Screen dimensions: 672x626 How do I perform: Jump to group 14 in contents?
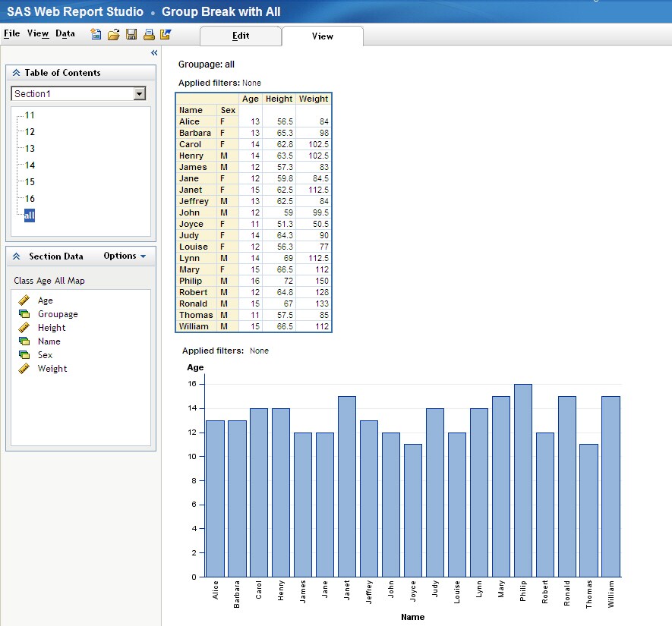(x=30, y=165)
